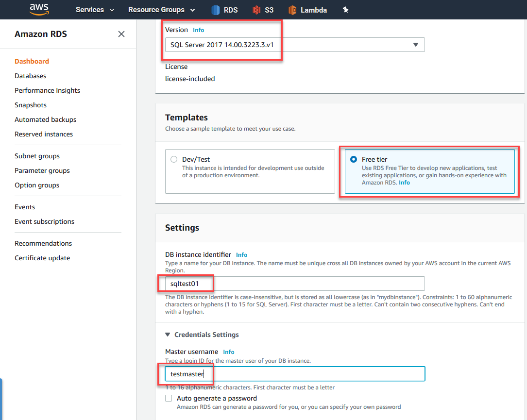Click the DB instance identifier input field
Viewport: 527px width, 420px height.
pyautogui.click(x=295, y=284)
